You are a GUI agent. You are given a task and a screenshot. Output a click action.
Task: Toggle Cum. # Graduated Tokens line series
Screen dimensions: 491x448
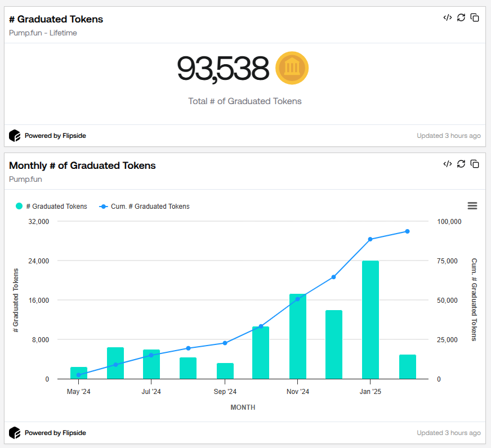(x=145, y=207)
